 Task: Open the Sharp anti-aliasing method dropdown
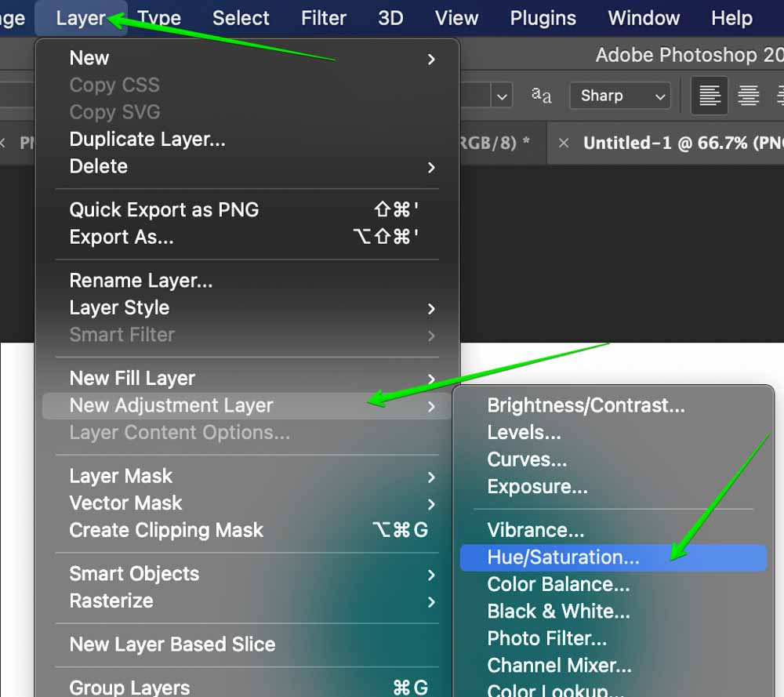619,95
